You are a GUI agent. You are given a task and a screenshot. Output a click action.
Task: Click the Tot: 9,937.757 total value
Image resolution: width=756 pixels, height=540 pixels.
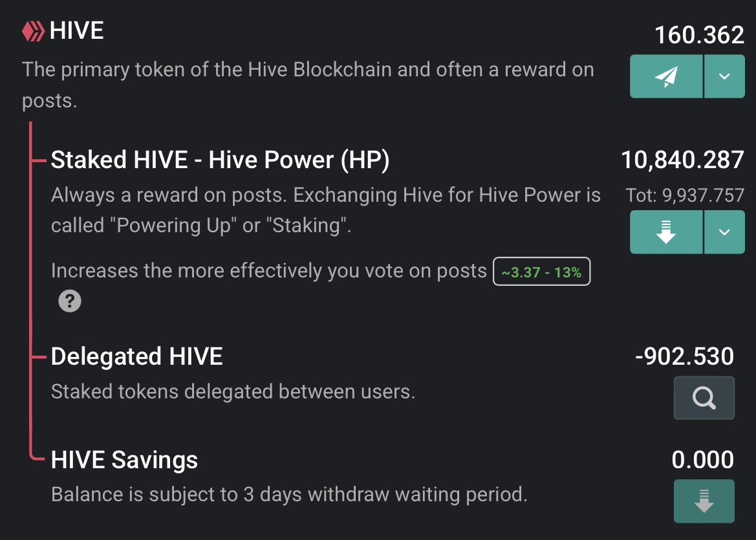click(x=685, y=195)
